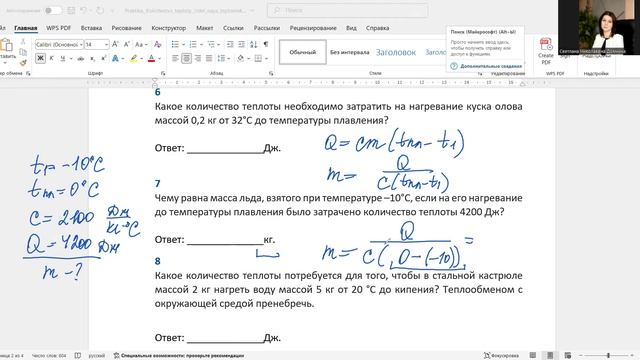
Task: Toggle Bold (Ж) formatting
Action: (40, 58)
